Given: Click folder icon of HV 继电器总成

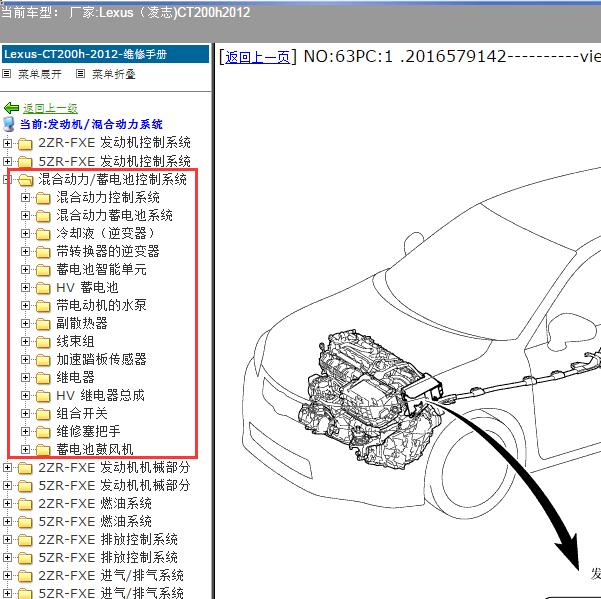Looking at the screenshot, I should (x=43, y=396).
